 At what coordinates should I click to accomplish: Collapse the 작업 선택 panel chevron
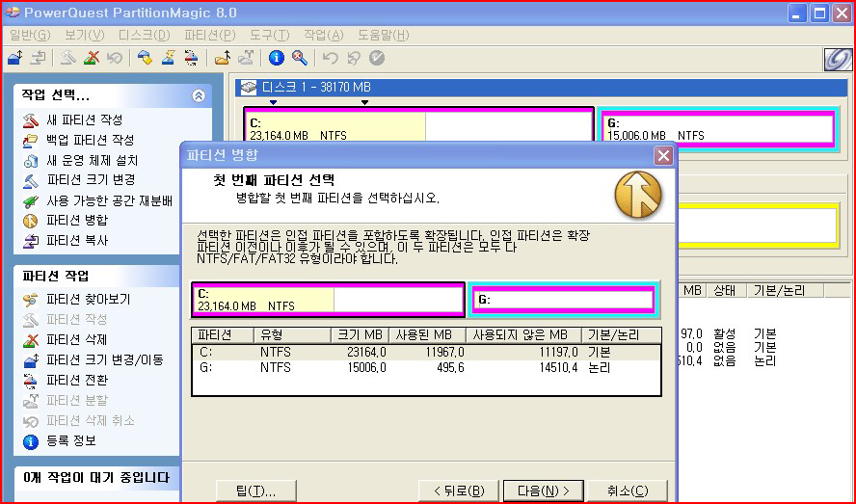(199, 95)
